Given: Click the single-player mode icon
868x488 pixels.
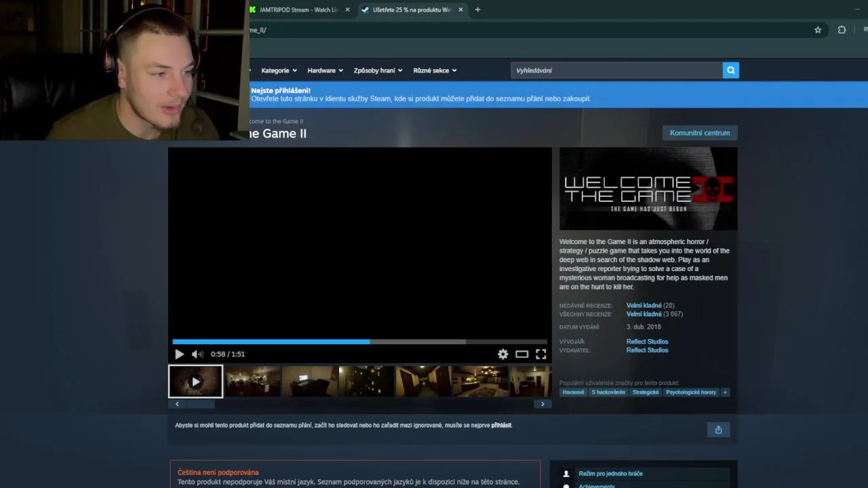Looking at the screenshot, I should [566, 474].
